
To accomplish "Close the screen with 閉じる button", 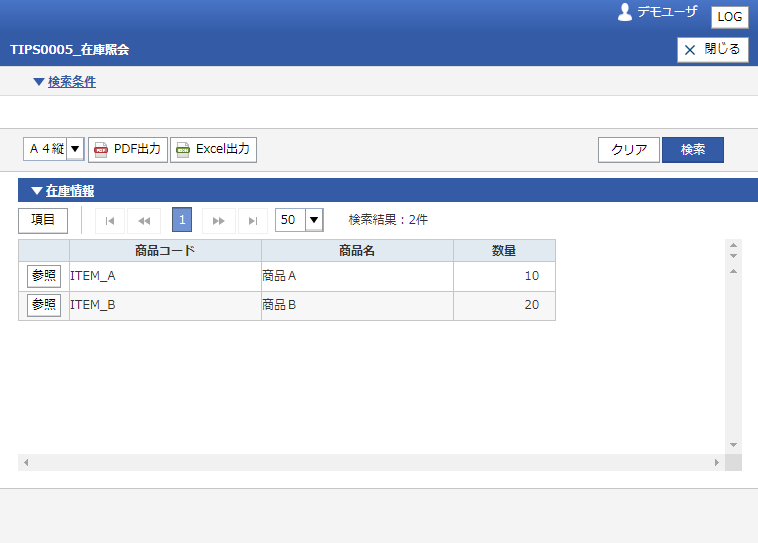I will coord(713,49).
